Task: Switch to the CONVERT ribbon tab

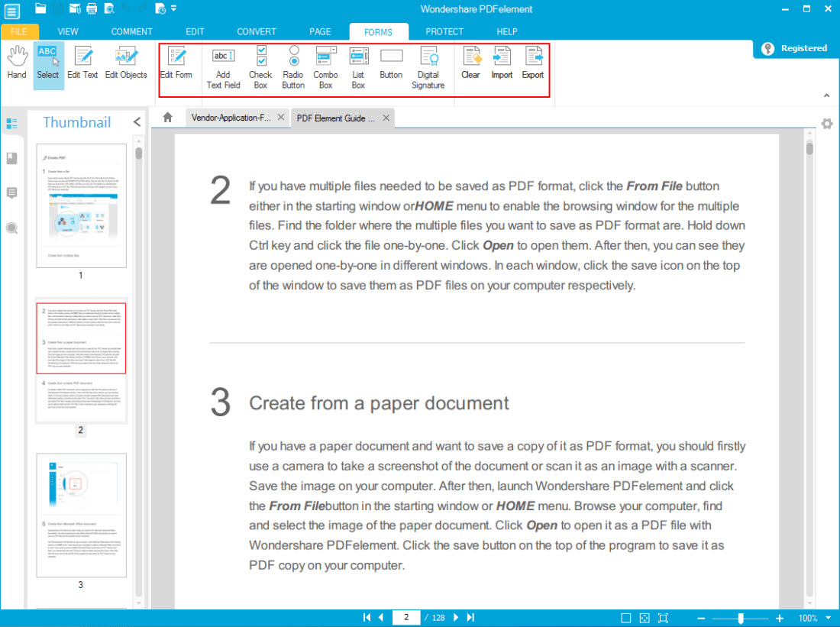Action: pos(257,31)
